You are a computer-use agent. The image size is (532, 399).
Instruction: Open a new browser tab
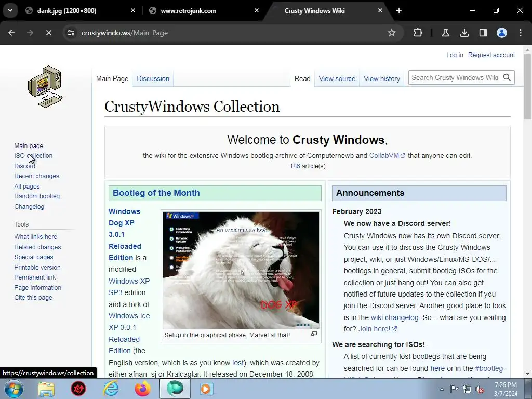[399, 10]
